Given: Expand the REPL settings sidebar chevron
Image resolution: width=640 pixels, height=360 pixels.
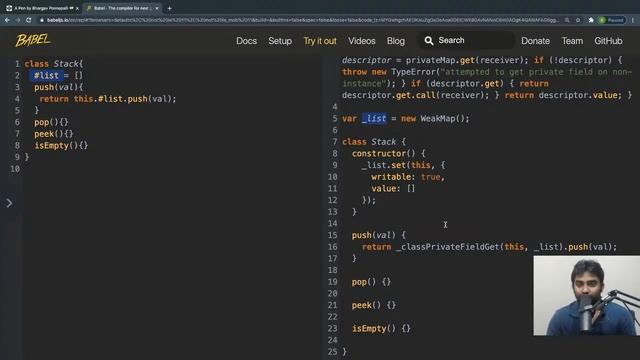Looking at the screenshot, I should (9, 203).
